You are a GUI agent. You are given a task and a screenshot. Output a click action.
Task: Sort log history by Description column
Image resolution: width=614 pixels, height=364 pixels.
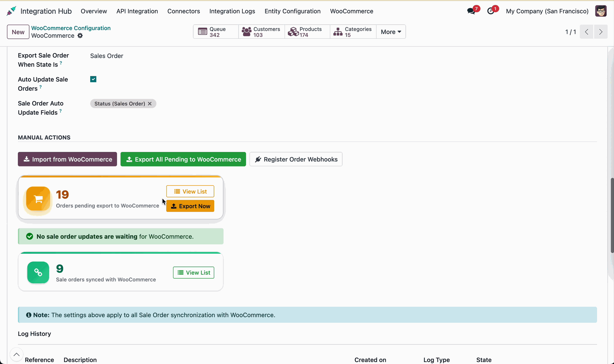point(80,360)
